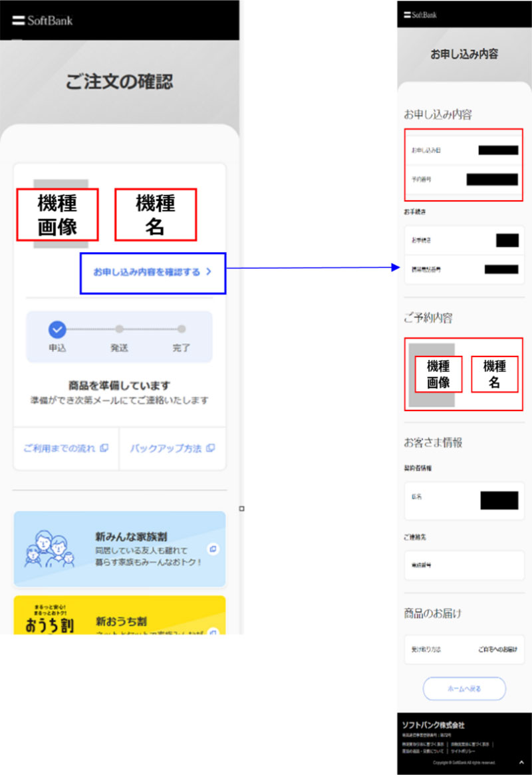Click SoftBank logo on the order confirmation page
The width and height of the screenshot is (532, 775).
[43, 20]
